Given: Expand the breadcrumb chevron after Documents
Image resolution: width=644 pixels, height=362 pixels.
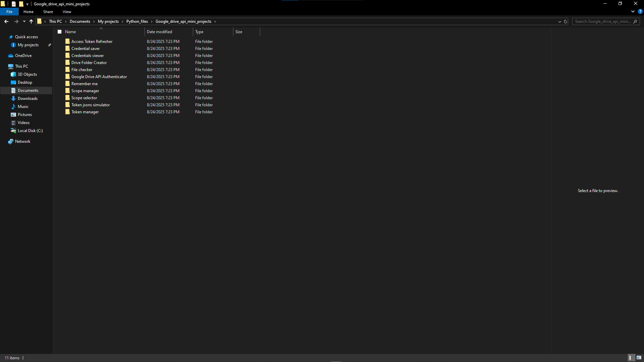Looking at the screenshot, I should coord(94,21).
